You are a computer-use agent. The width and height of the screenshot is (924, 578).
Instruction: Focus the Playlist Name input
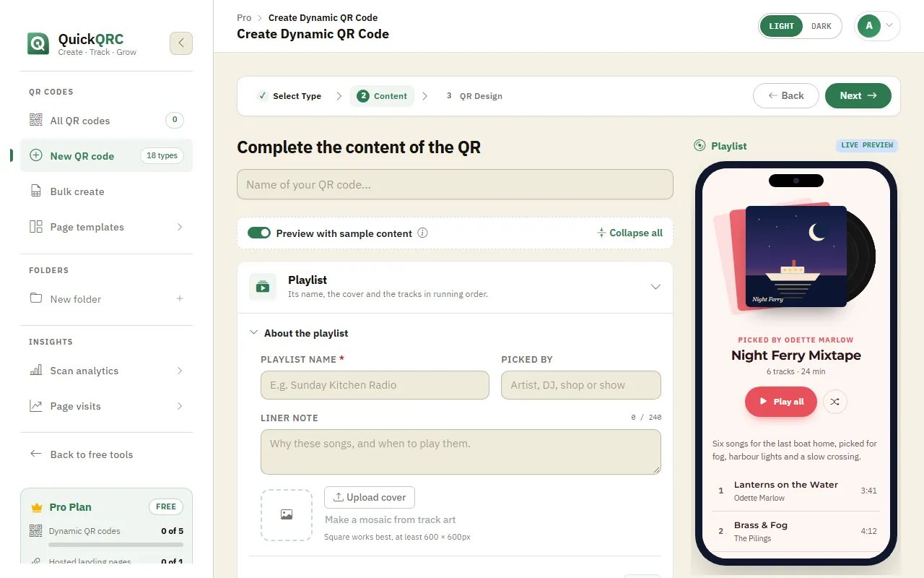[375, 385]
